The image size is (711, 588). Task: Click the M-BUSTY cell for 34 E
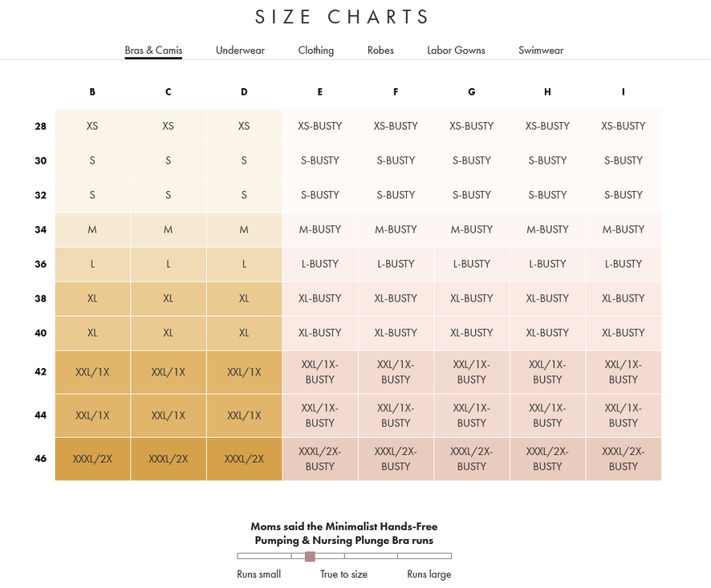pyautogui.click(x=319, y=229)
